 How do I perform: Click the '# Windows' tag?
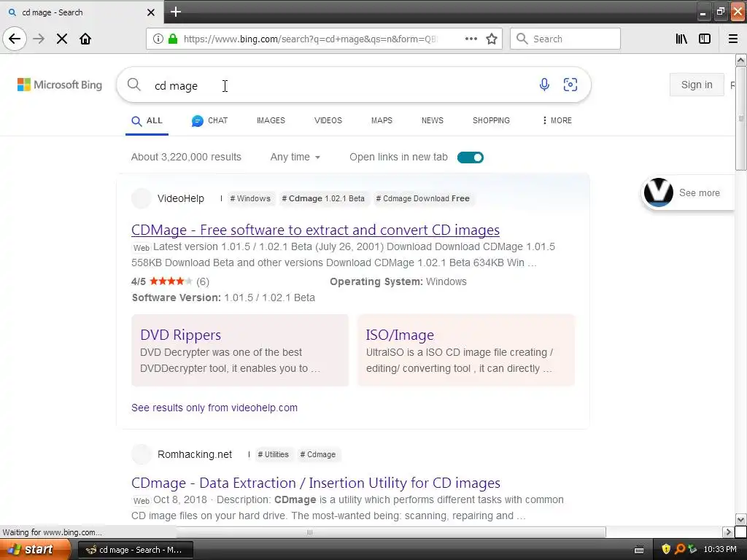(249, 198)
